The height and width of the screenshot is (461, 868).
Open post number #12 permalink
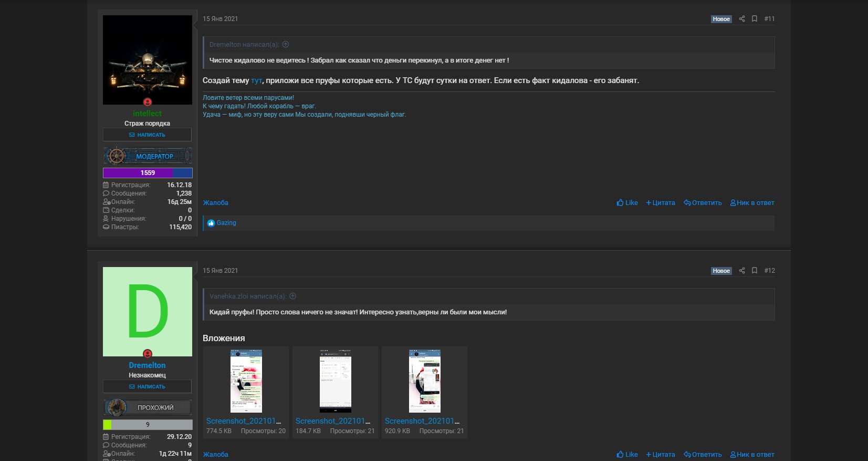(769, 271)
